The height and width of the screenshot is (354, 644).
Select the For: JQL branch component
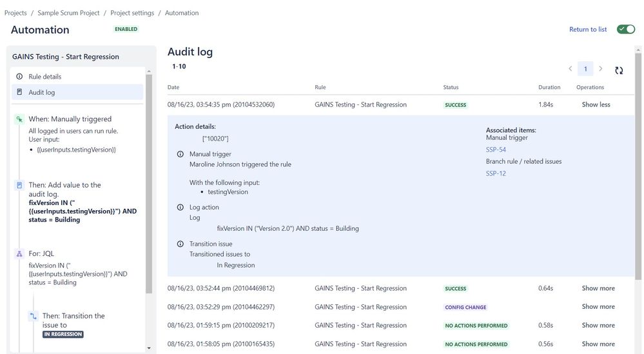pyautogui.click(x=41, y=254)
